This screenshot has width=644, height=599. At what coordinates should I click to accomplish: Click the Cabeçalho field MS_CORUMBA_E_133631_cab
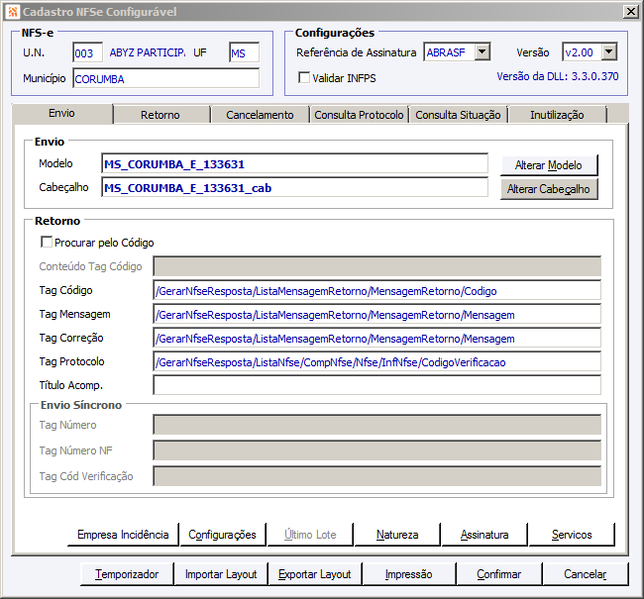point(294,188)
